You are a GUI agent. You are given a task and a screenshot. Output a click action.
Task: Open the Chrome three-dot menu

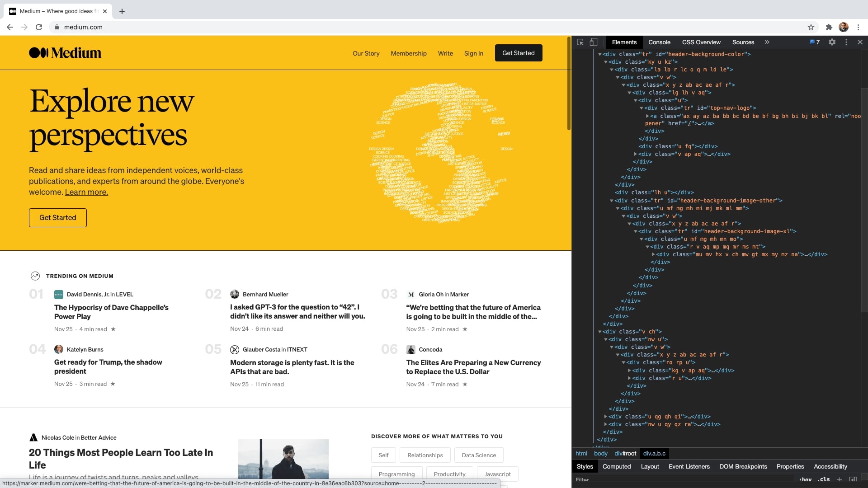click(x=858, y=27)
